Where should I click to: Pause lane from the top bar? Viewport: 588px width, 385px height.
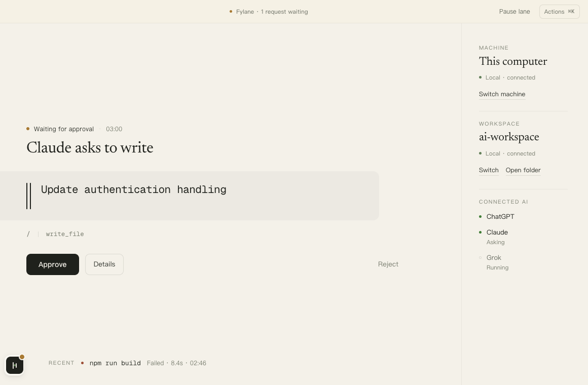(514, 12)
